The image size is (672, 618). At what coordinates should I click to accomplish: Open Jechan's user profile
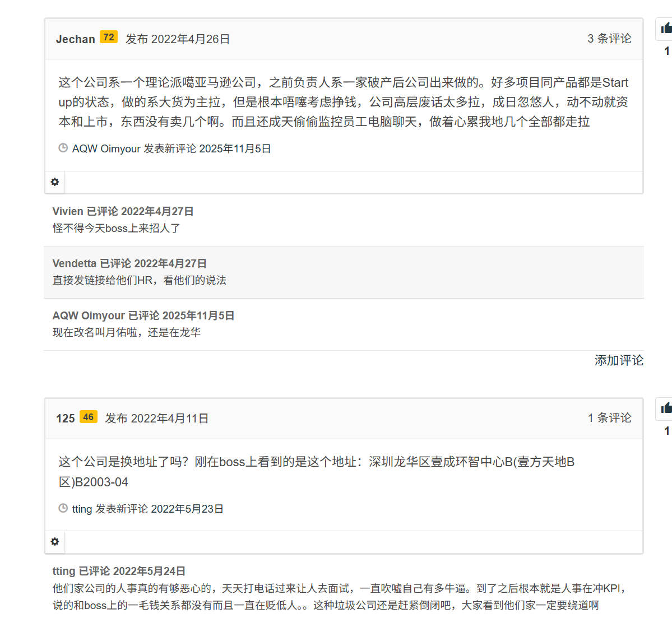[x=75, y=39]
